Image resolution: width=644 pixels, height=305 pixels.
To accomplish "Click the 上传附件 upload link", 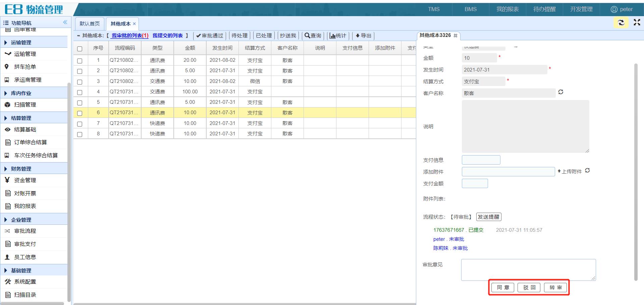I will [570, 171].
